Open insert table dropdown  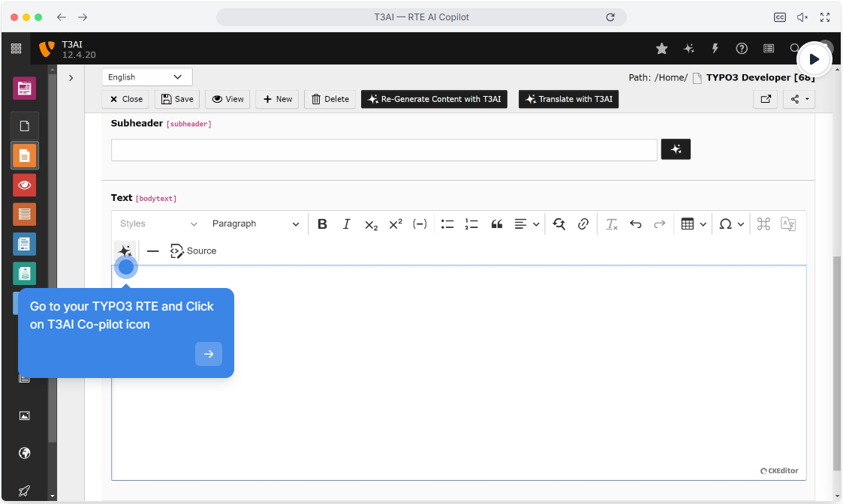694,224
